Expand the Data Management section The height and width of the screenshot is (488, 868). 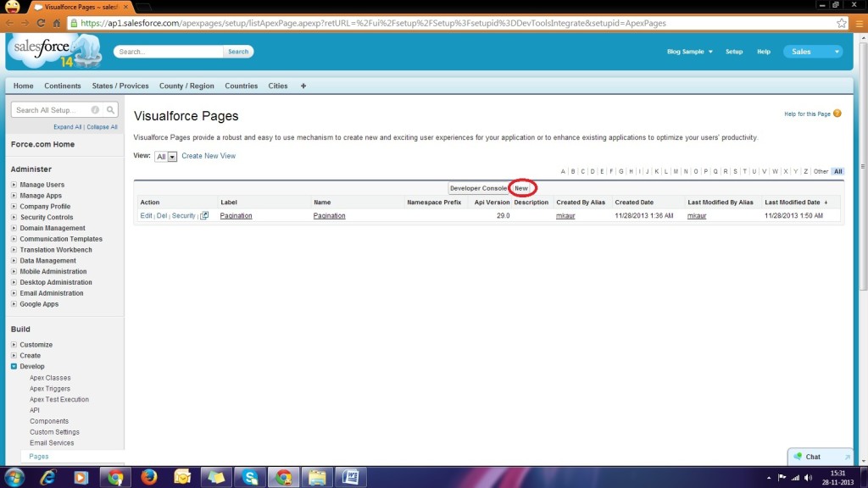pos(14,261)
